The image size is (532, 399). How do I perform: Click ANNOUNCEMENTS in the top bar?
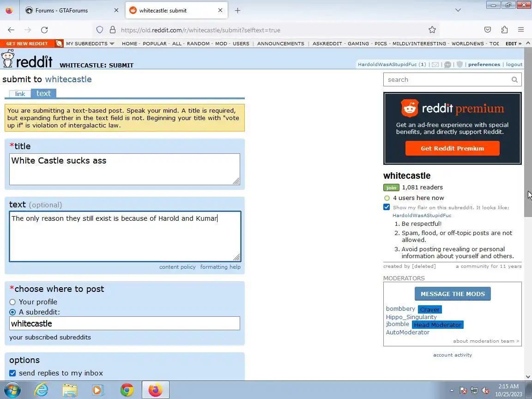(x=281, y=43)
